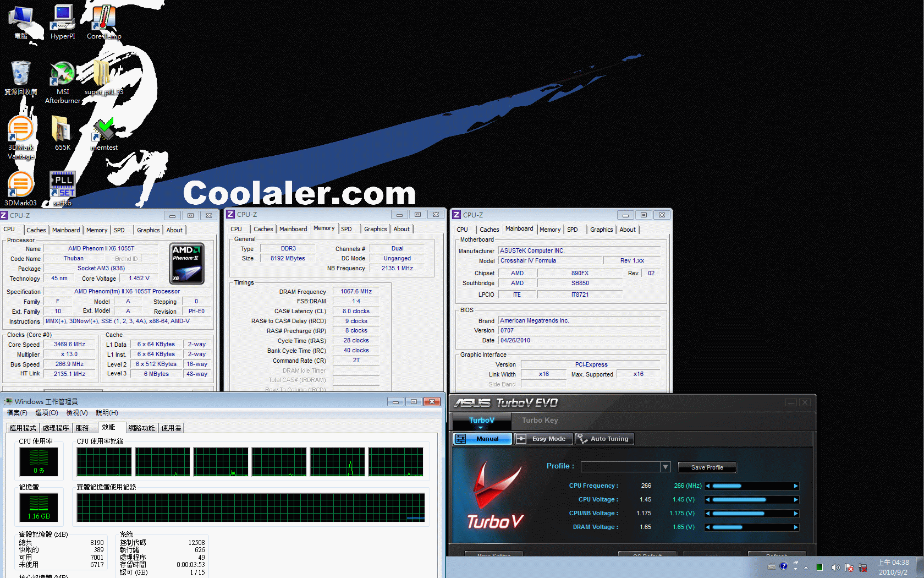Open the 655K folder on desktop
924x578 pixels.
click(x=63, y=133)
